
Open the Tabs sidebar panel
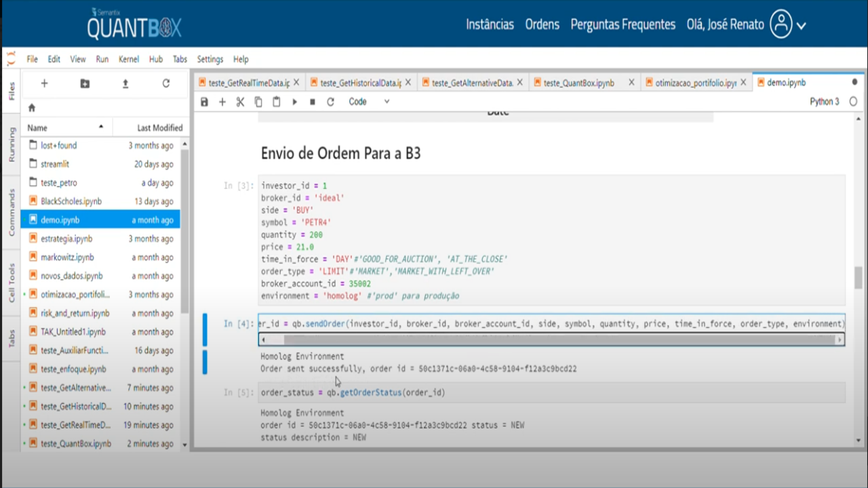click(12, 338)
